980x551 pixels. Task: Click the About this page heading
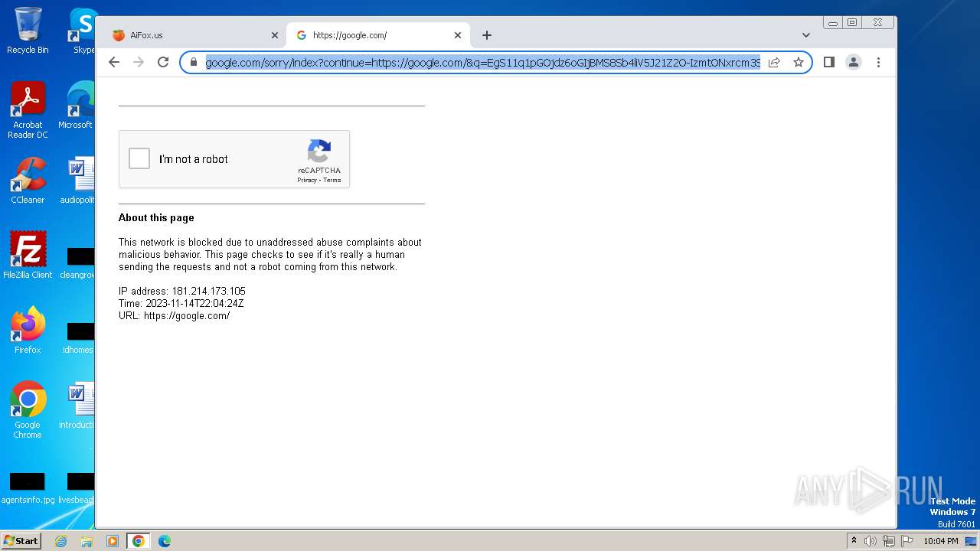pyautogui.click(x=156, y=217)
